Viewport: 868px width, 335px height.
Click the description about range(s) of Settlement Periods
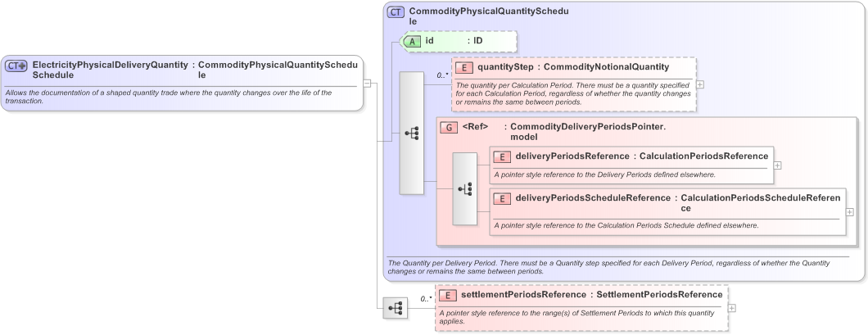click(x=576, y=317)
